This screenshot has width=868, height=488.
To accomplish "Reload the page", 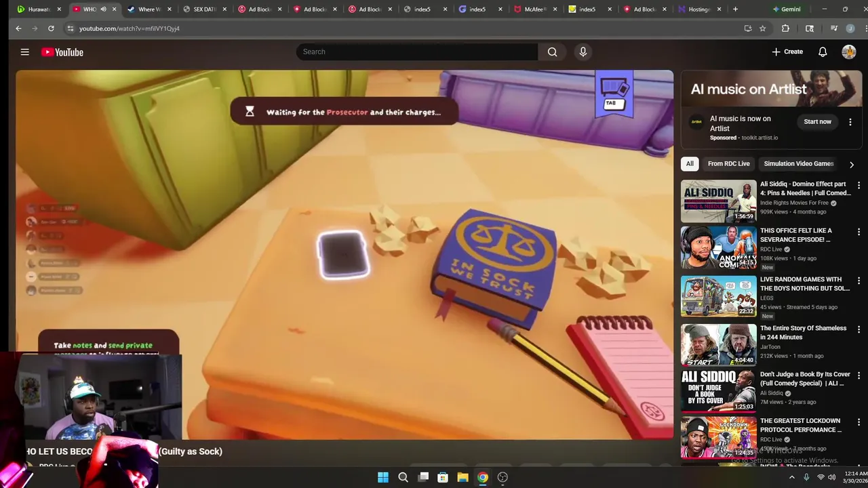I will coord(51,28).
